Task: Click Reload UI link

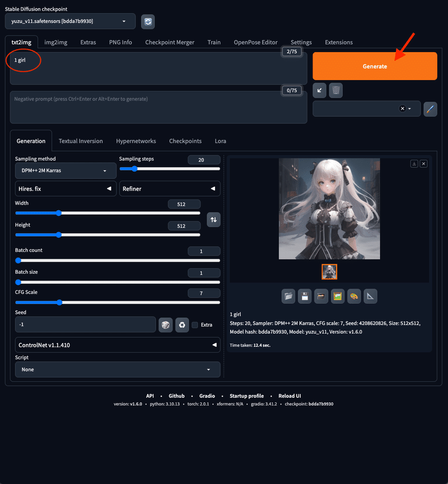Action: (290, 396)
